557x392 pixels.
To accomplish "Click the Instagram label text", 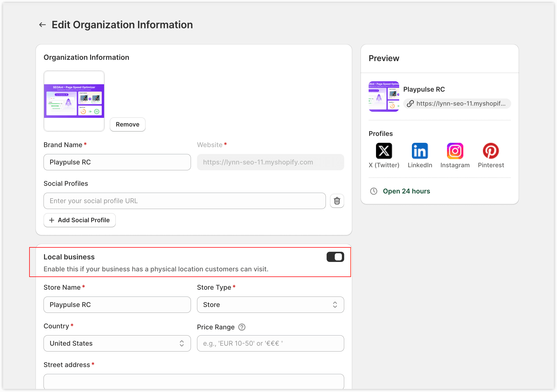I will (x=455, y=165).
